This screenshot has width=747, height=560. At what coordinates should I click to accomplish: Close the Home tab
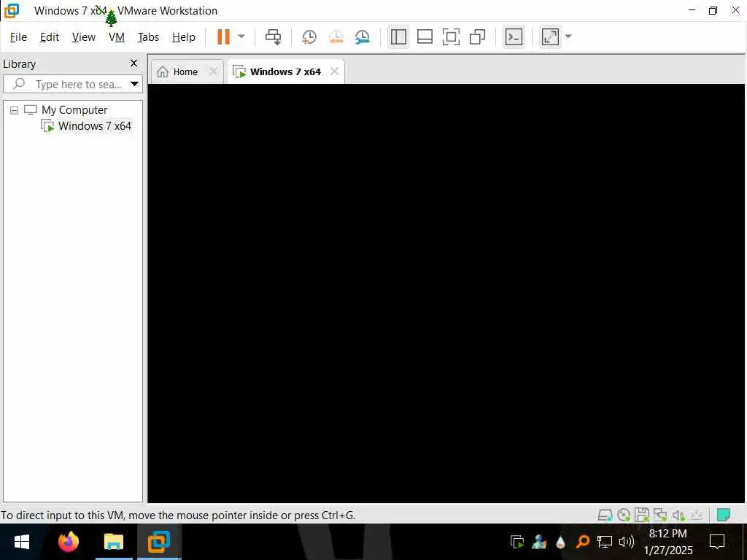(214, 71)
